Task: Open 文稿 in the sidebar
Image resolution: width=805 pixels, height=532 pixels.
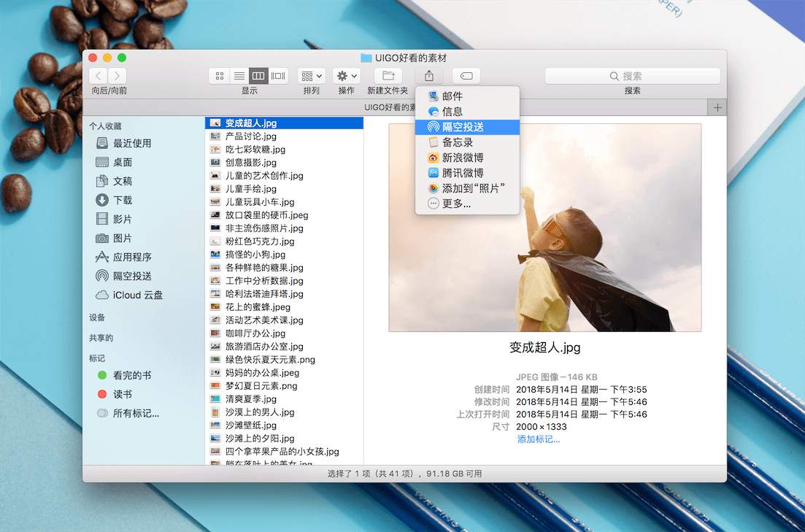Action: pyautogui.click(x=114, y=181)
